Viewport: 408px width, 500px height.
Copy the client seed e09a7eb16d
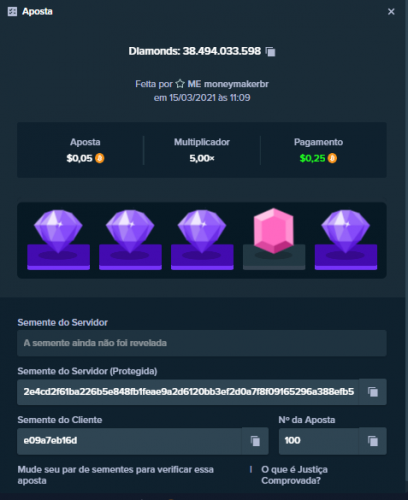point(255,441)
